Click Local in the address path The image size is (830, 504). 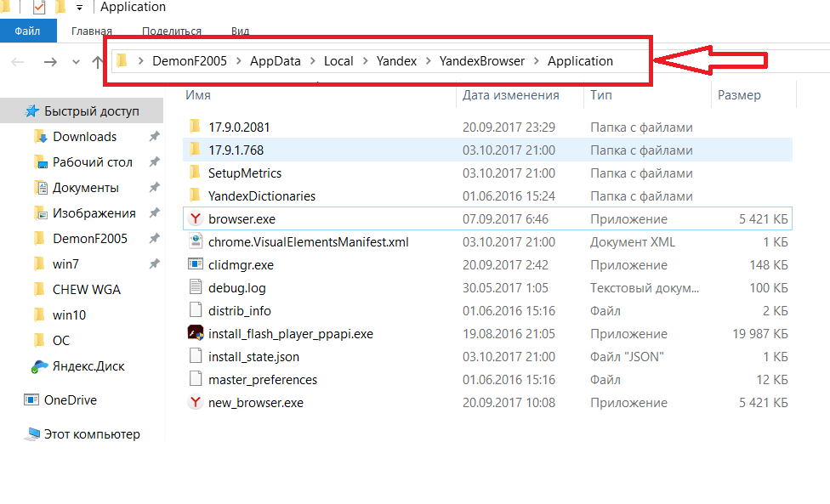pyautogui.click(x=338, y=61)
